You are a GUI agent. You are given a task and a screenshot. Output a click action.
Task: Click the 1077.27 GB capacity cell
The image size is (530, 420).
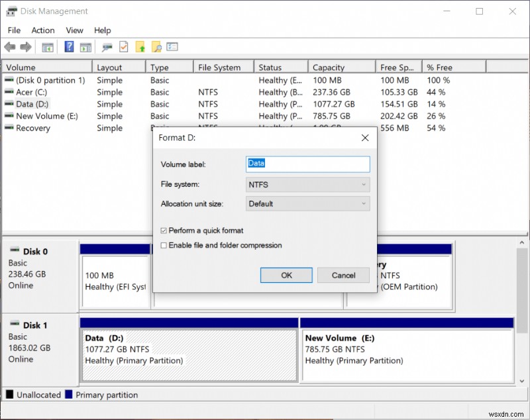tap(334, 104)
